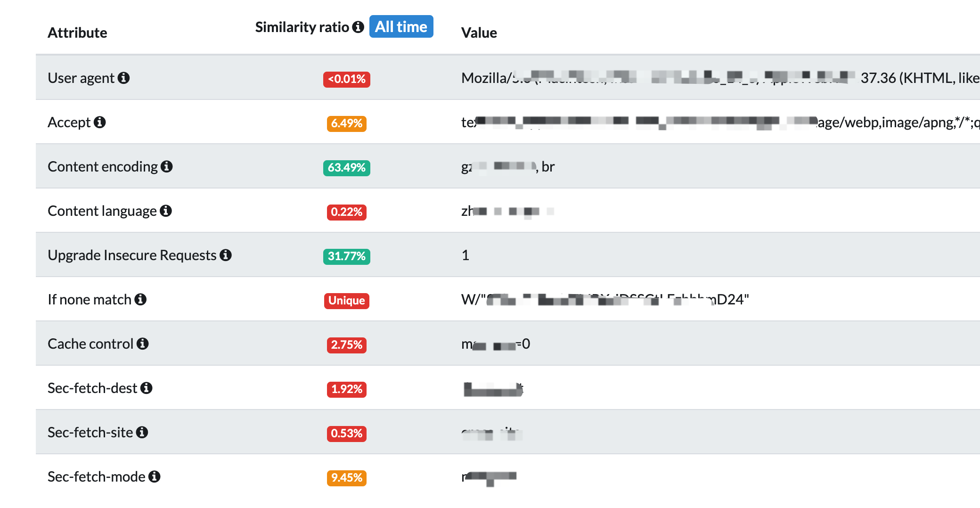Show Content encoding info tooltip icon
This screenshot has width=980, height=508.
point(167,166)
